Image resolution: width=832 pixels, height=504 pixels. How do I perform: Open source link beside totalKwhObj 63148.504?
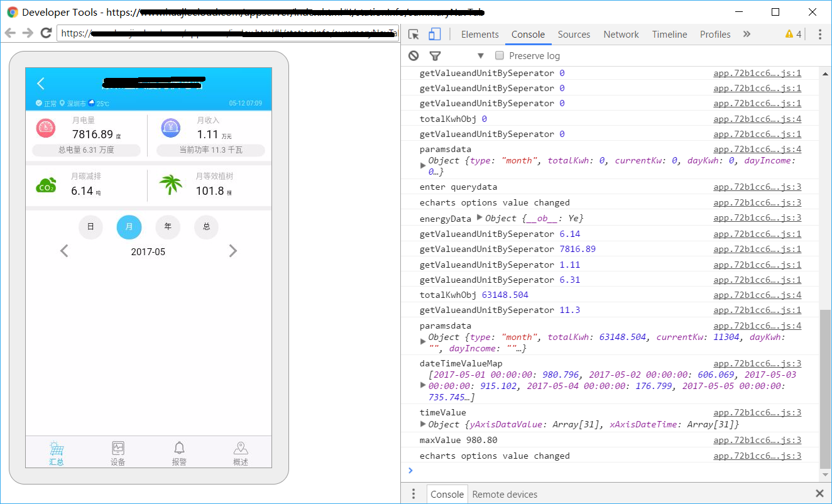coord(757,295)
